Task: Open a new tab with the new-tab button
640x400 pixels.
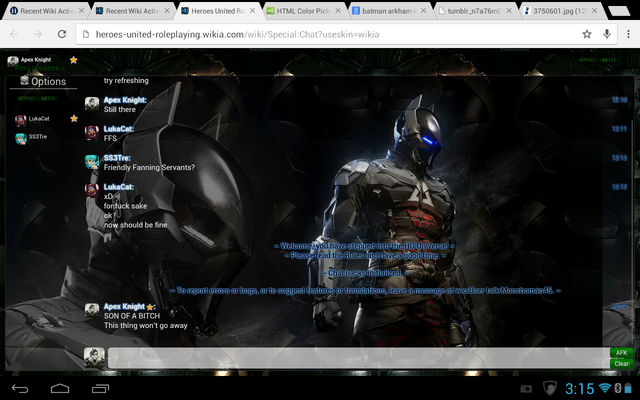Action: [619, 11]
